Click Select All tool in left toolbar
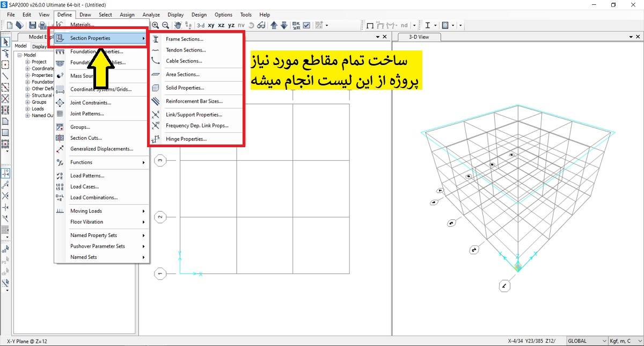This screenshot has width=644, height=346. coord(5,249)
